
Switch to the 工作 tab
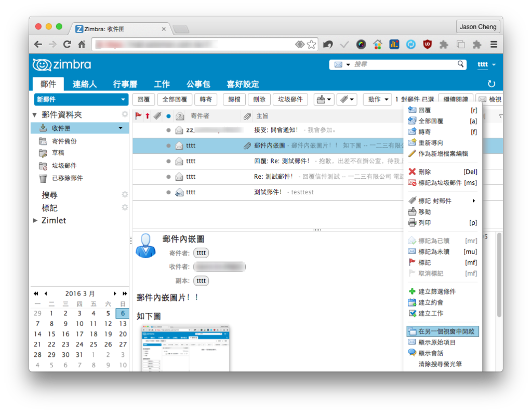point(162,84)
